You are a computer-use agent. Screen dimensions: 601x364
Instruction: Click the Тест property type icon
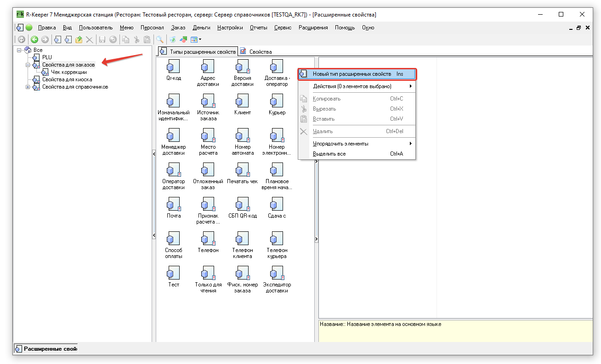click(x=173, y=273)
